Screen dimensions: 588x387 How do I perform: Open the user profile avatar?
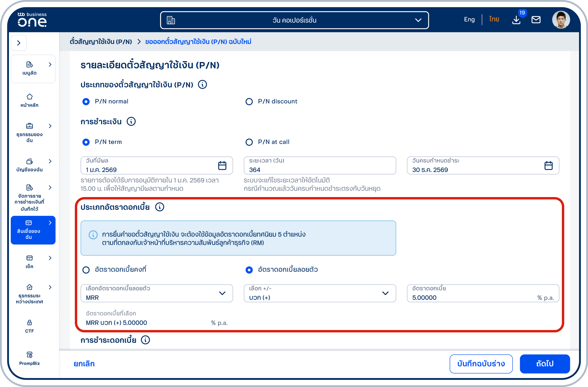[561, 20]
